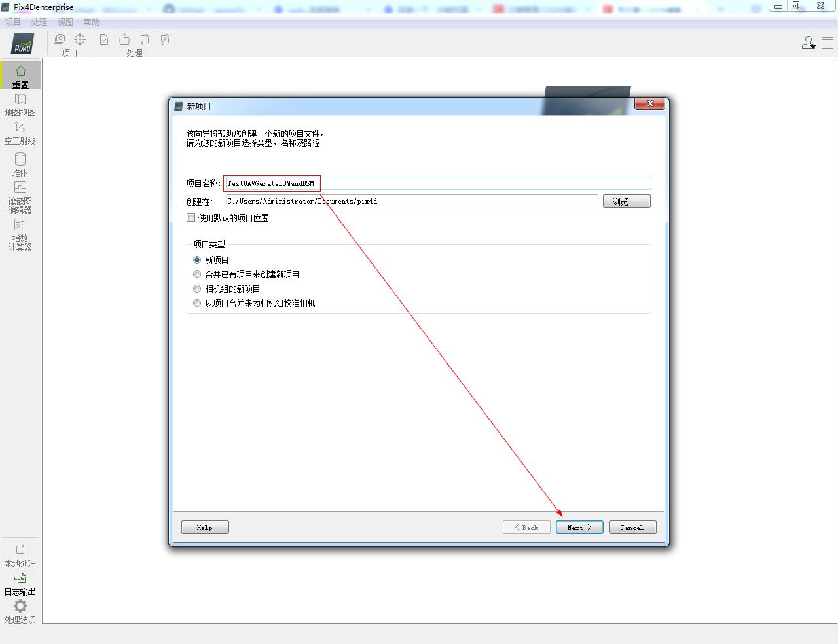This screenshot has width=838, height=644.
Task: Click the Next button
Action: point(579,528)
